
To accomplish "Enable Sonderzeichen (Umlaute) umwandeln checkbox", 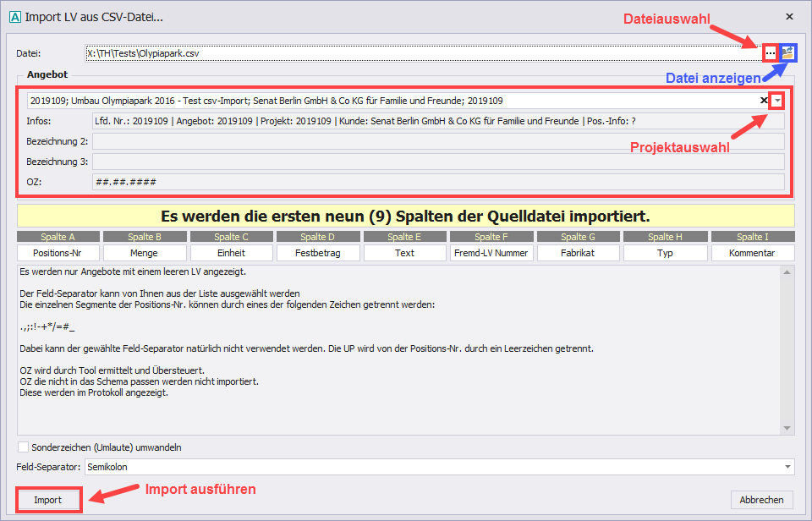I will pyautogui.click(x=23, y=447).
